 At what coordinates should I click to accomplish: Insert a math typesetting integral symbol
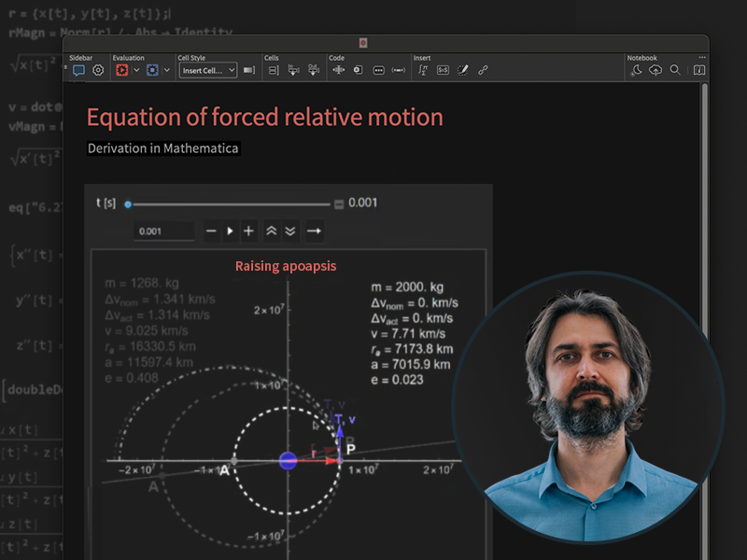(423, 71)
